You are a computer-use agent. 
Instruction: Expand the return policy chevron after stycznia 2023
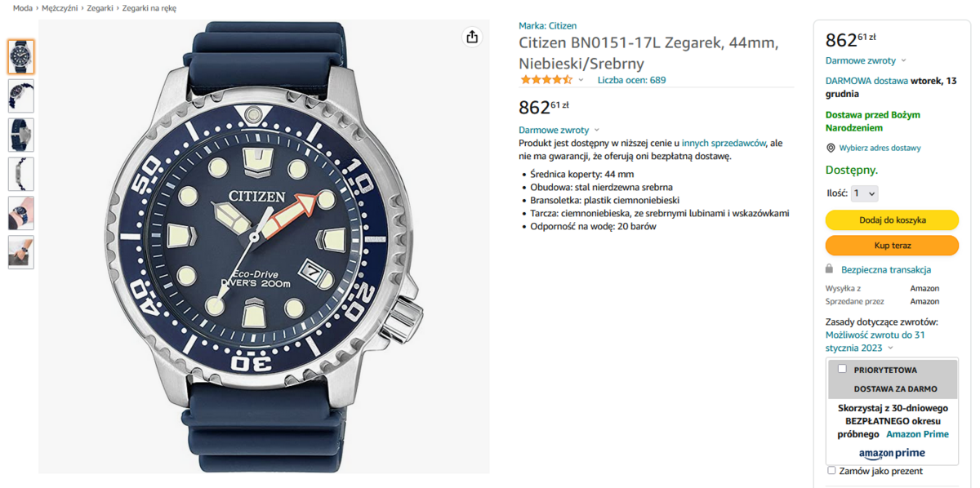tap(890, 348)
